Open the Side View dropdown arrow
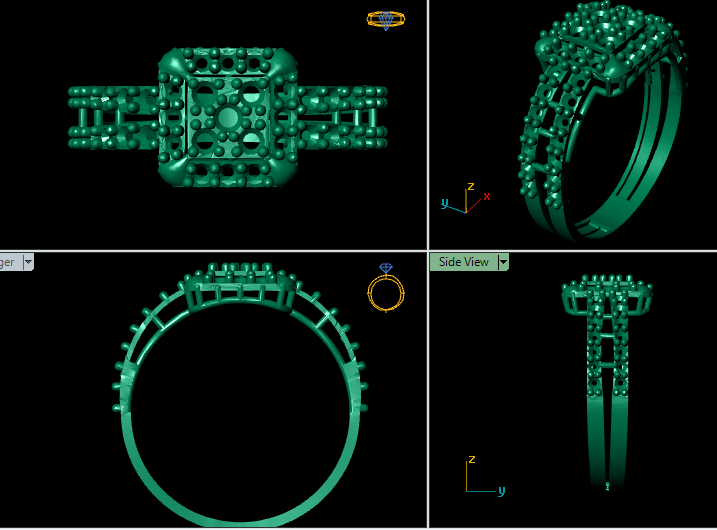Viewport: 717px width, 530px height. [503, 262]
